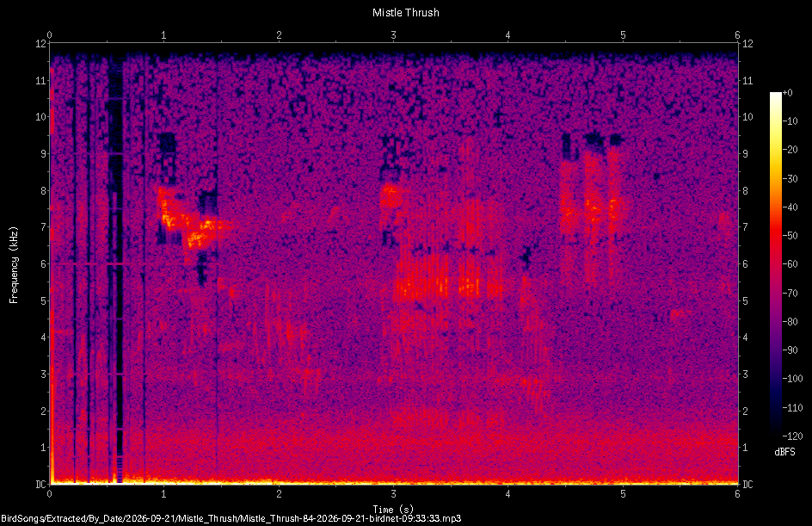
Task: Click the 12 label on the right frequency axis
Action: coord(747,44)
